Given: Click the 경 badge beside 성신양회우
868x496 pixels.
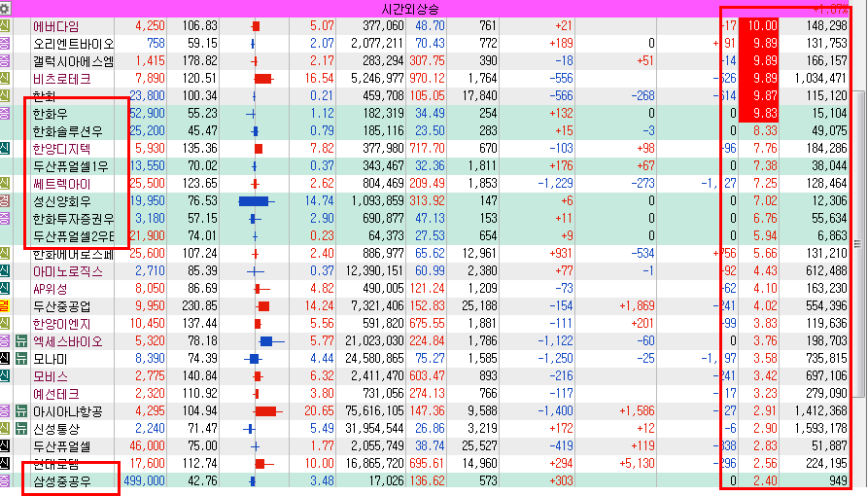Looking at the screenshot, I should 5,201.
